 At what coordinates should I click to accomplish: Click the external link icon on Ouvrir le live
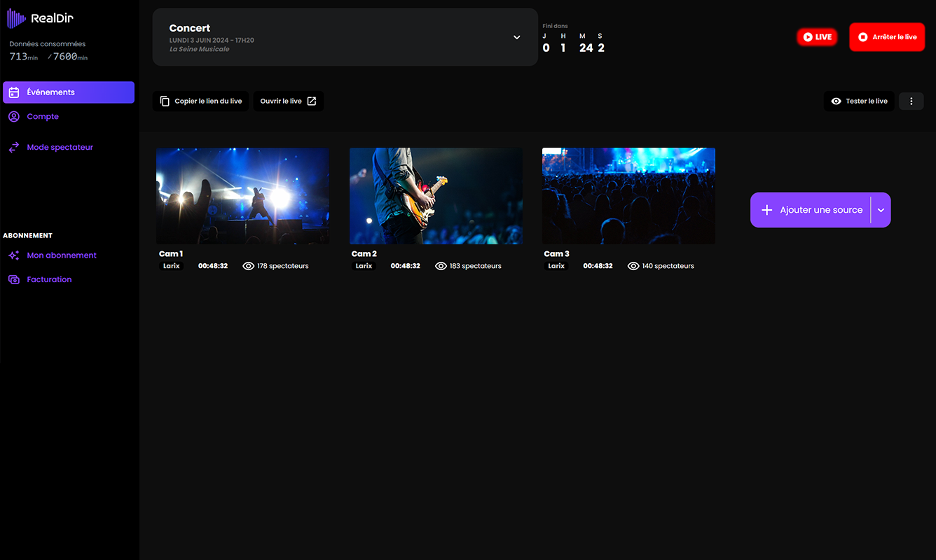click(312, 101)
